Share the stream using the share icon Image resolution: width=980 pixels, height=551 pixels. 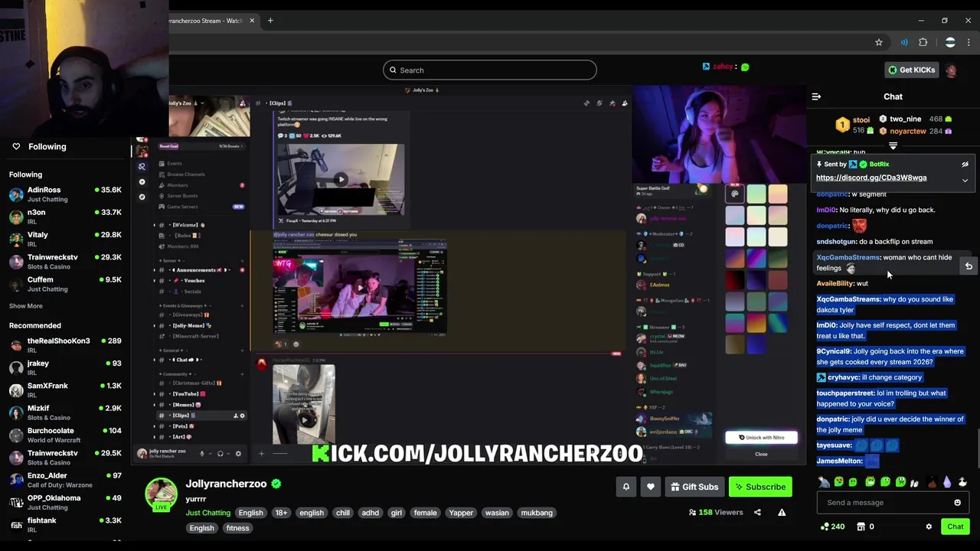pos(757,512)
